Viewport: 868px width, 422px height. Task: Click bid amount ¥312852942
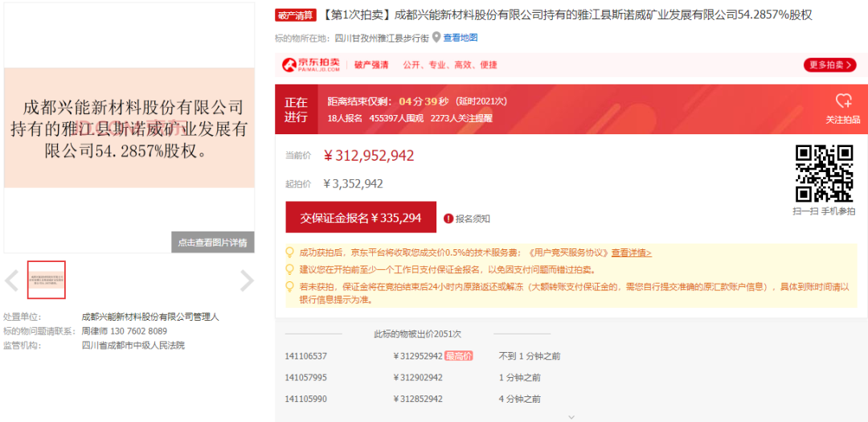(x=418, y=399)
